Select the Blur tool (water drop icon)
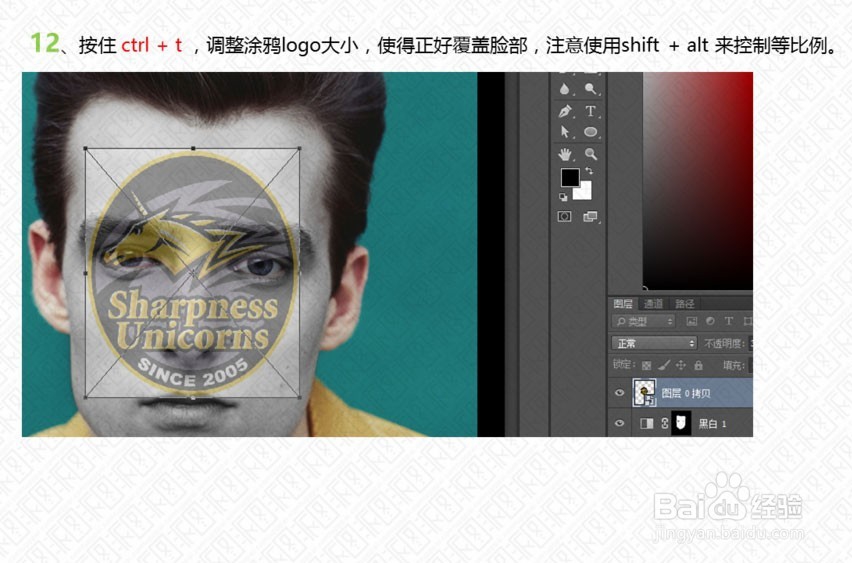The width and height of the screenshot is (852, 563). tap(565, 89)
